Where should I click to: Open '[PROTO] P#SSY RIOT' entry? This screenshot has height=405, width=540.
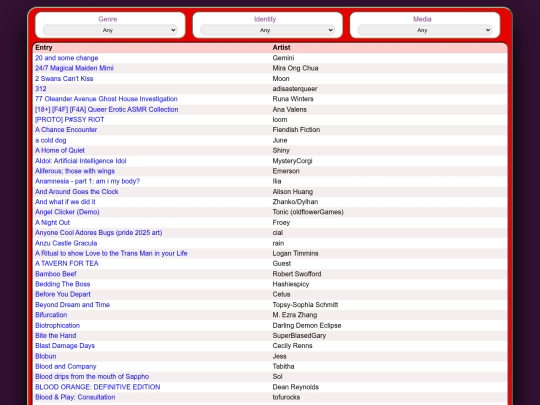click(69, 120)
